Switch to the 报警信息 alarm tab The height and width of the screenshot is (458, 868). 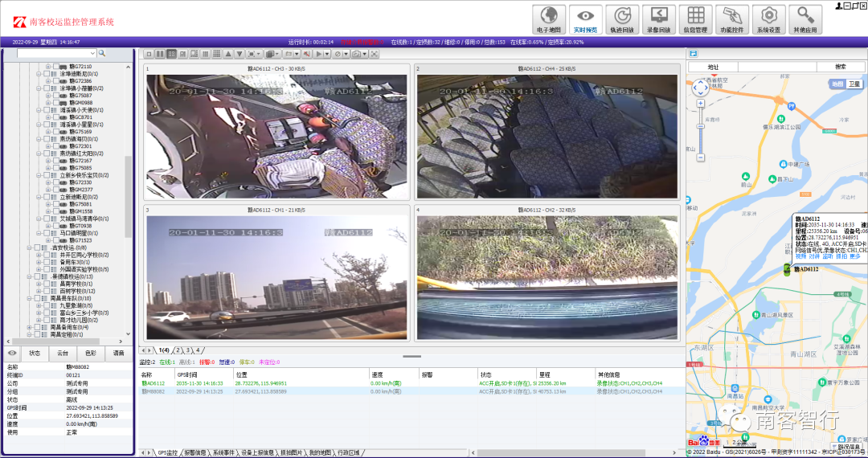pos(195,453)
